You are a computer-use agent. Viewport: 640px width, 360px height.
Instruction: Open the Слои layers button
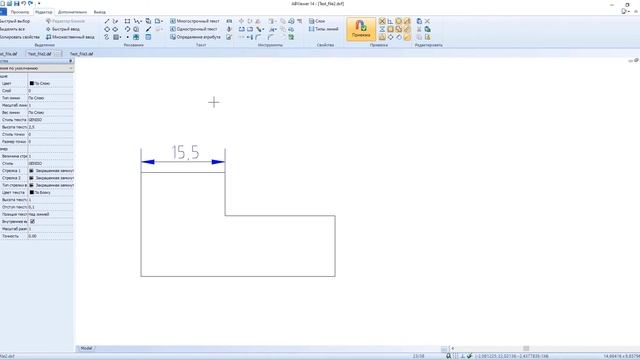(317, 21)
